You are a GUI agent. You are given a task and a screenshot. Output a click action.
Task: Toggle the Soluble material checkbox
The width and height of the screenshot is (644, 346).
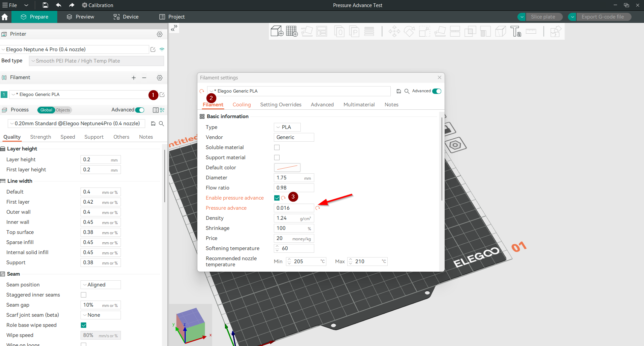pyautogui.click(x=277, y=147)
